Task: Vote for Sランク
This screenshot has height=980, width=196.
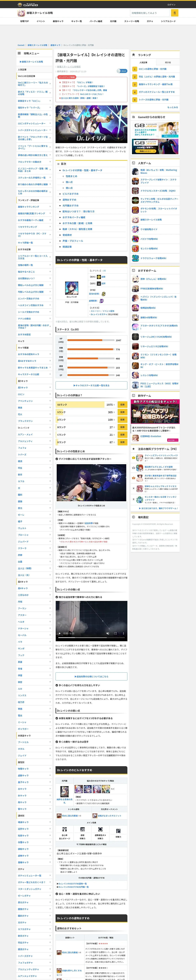Action: tap(122, 412)
